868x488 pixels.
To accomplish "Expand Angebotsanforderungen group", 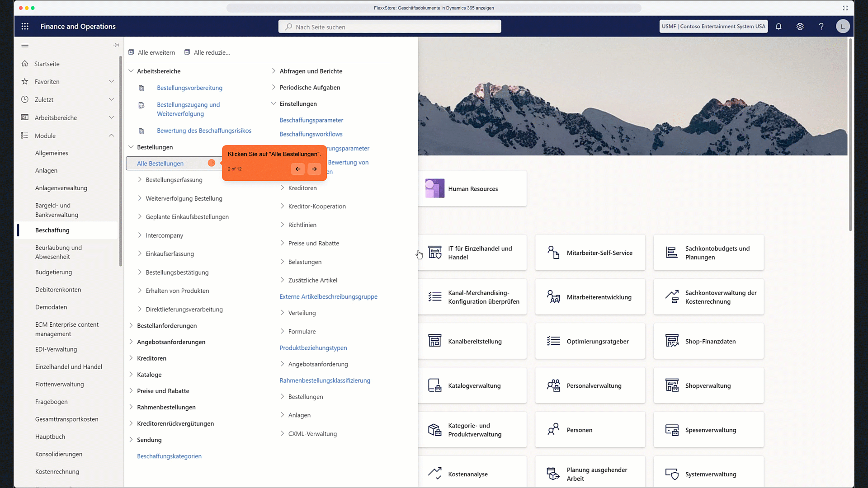I will pos(131,342).
